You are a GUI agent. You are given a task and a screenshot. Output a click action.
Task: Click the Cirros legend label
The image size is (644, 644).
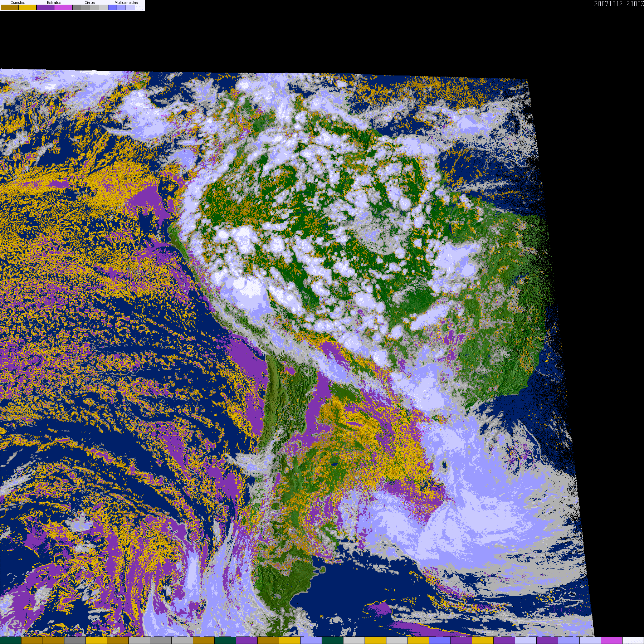tap(90, 3)
